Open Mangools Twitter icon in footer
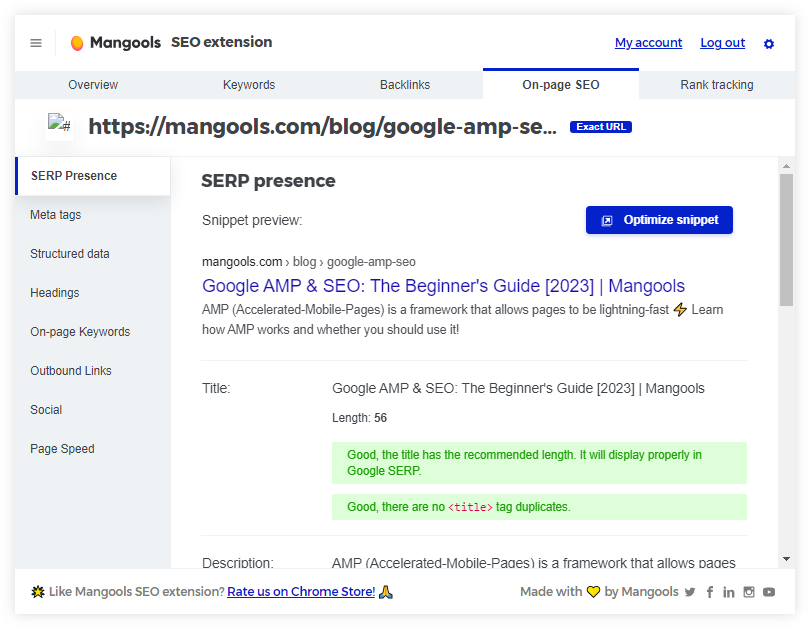Viewport: 810px width, 629px height. (690, 592)
